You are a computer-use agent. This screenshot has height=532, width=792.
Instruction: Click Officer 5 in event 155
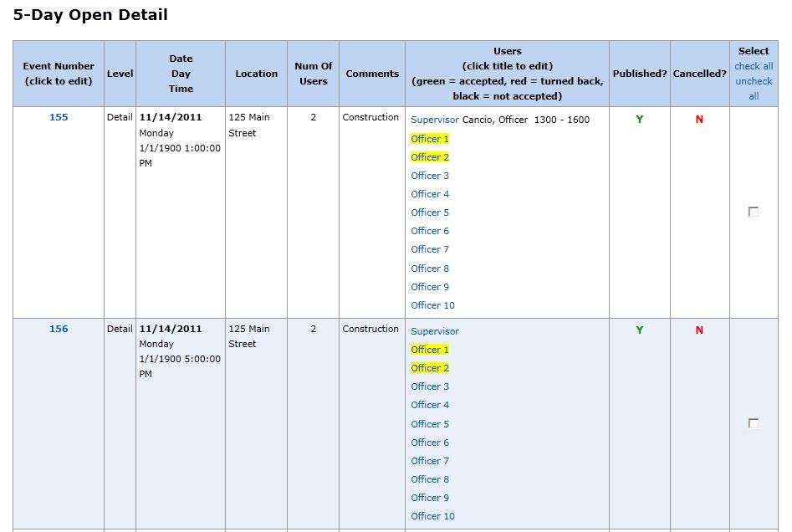point(430,212)
